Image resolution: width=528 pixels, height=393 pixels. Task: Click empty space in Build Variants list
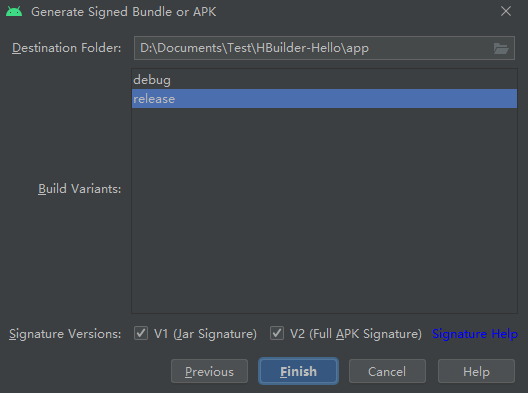click(324, 210)
